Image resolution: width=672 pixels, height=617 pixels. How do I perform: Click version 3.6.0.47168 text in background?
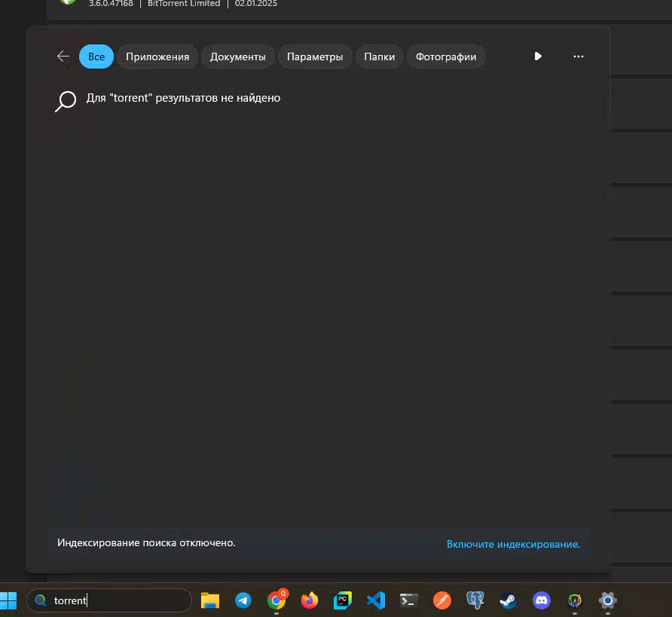(111, 4)
